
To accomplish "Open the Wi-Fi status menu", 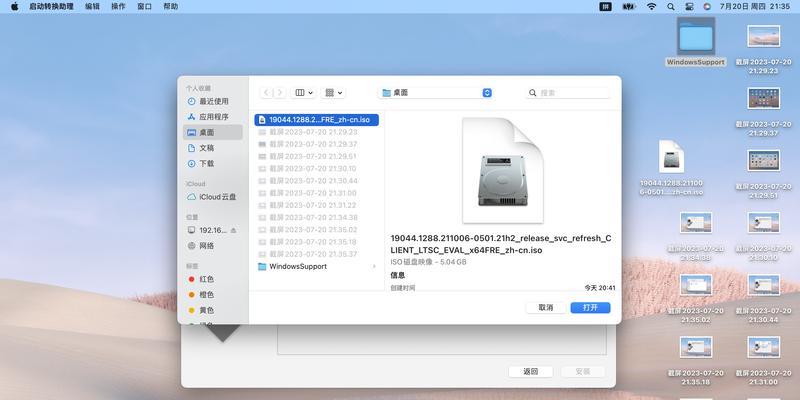I will click(x=652, y=7).
